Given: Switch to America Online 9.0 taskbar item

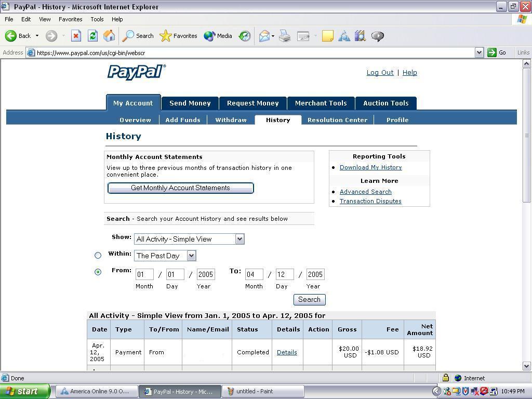Looking at the screenshot, I should [x=97, y=391].
